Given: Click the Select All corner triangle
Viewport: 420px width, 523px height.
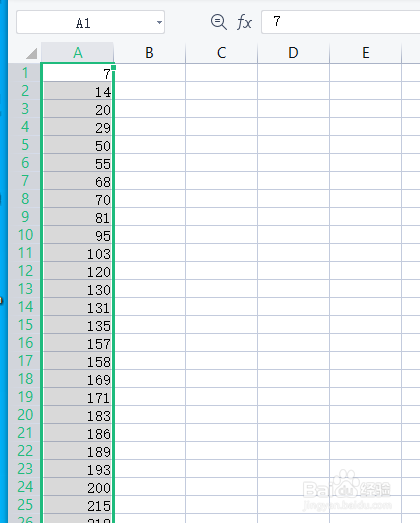Looking at the screenshot, I should (31, 53).
